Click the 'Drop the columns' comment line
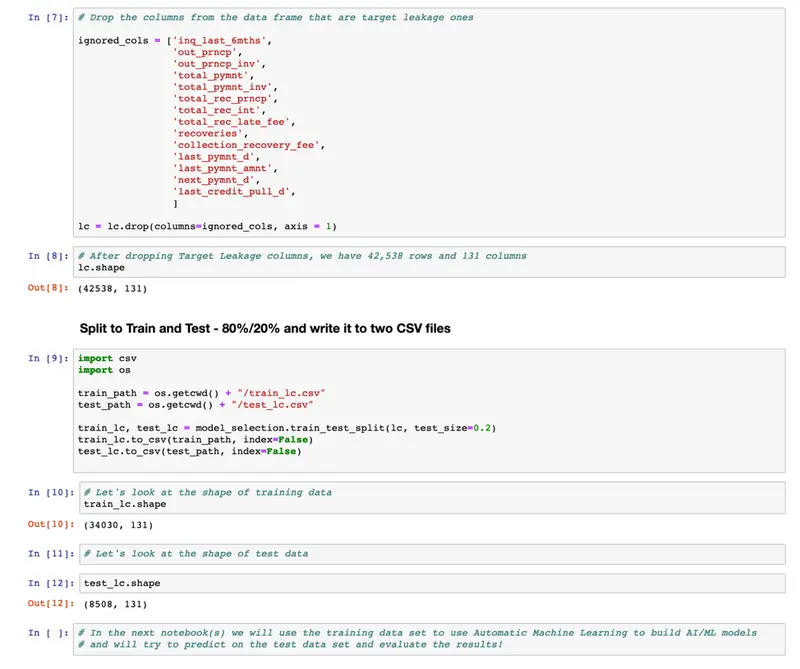The image size is (800, 669). coord(276,17)
